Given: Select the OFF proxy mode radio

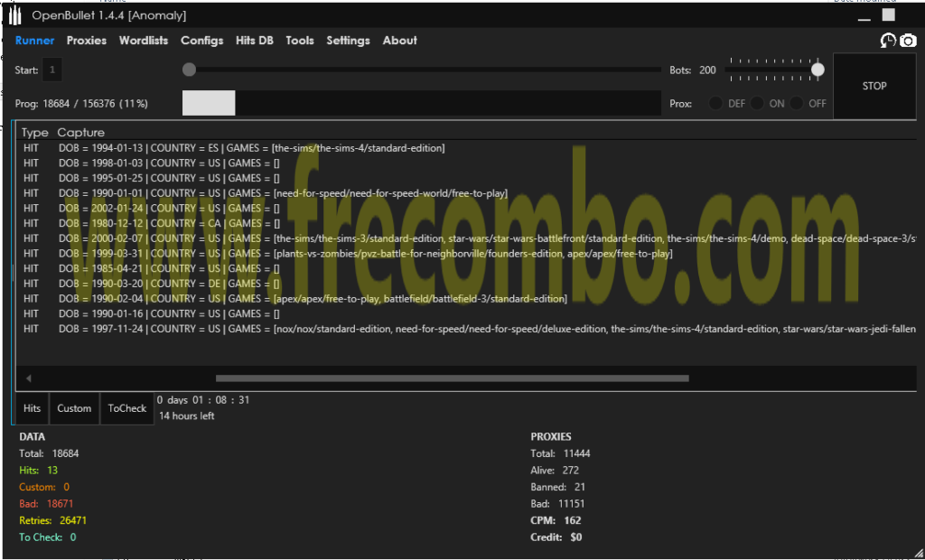Looking at the screenshot, I should click(x=797, y=103).
